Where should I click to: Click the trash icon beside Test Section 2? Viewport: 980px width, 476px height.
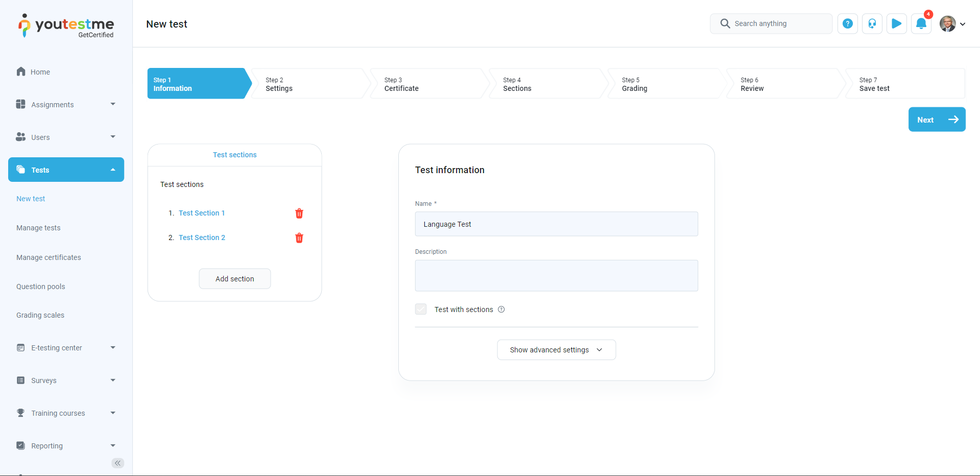click(299, 238)
